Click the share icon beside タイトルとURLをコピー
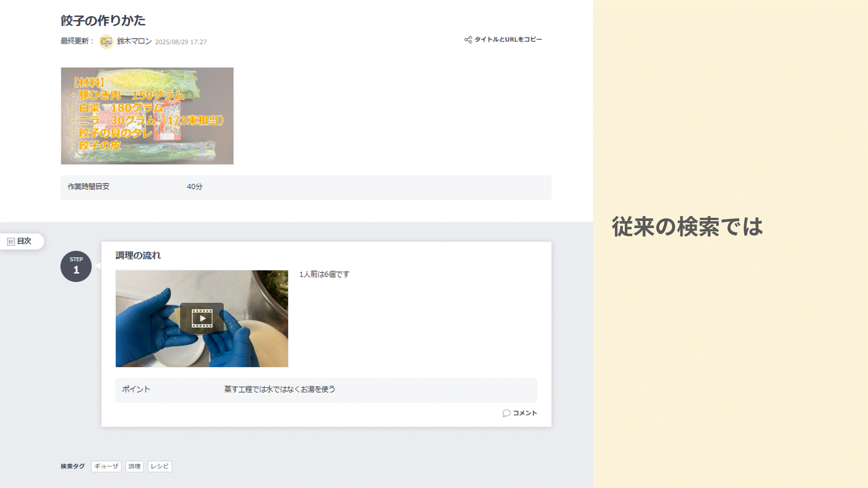The image size is (868, 488). click(468, 39)
